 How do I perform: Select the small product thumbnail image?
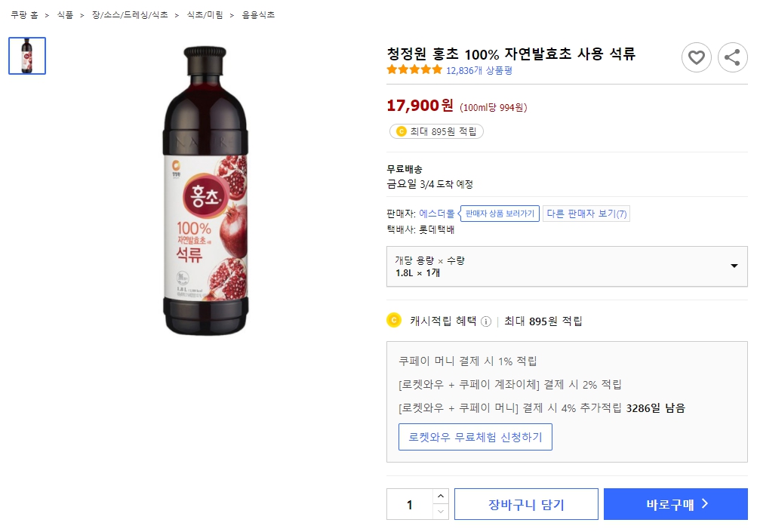pyautogui.click(x=27, y=55)
